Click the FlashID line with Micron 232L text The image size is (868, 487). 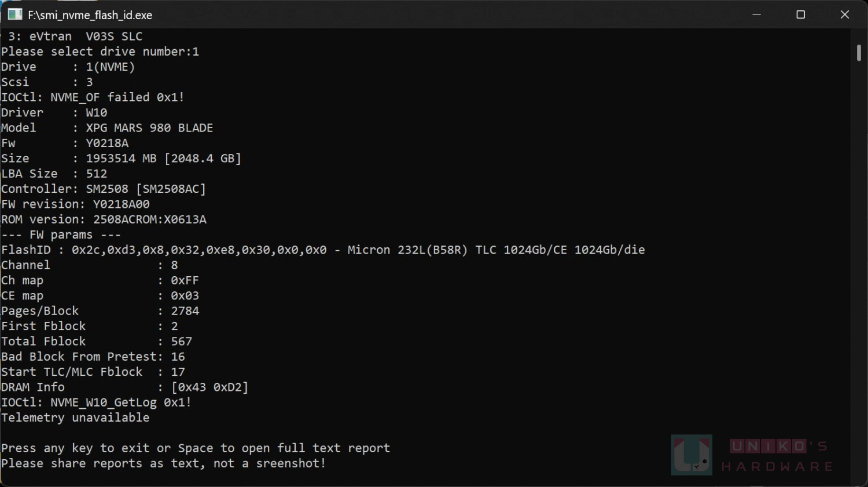323,250
